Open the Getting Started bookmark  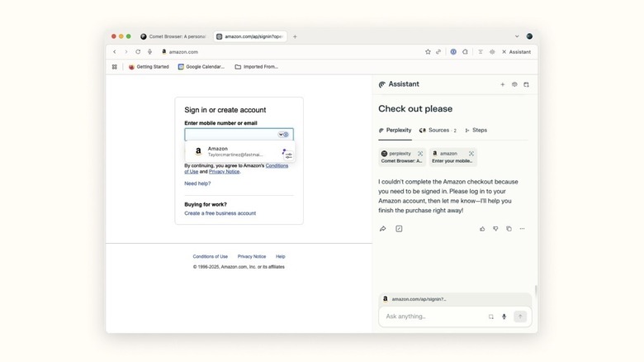coord(149,67)
